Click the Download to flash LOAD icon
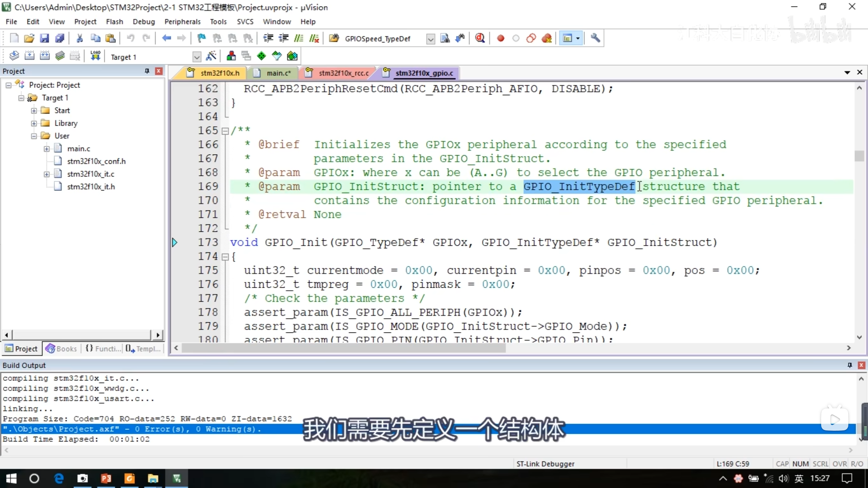This screenshot has width=868, height=488. 95,56
